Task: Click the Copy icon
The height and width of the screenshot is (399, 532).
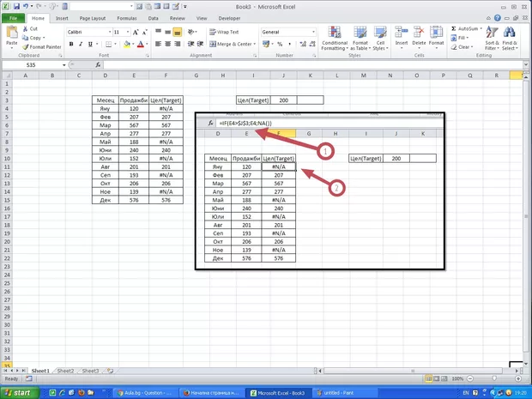Action: [x=25, y=38]
